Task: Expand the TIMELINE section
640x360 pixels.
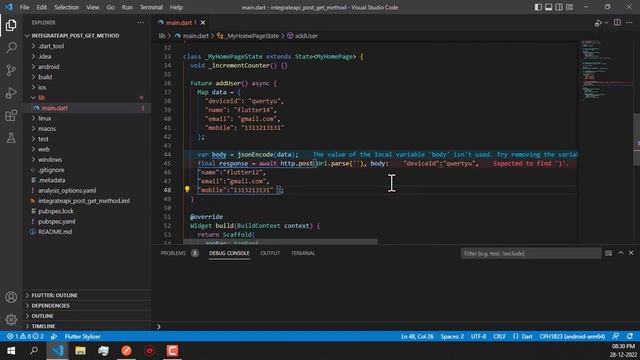Action: point(43,326)
